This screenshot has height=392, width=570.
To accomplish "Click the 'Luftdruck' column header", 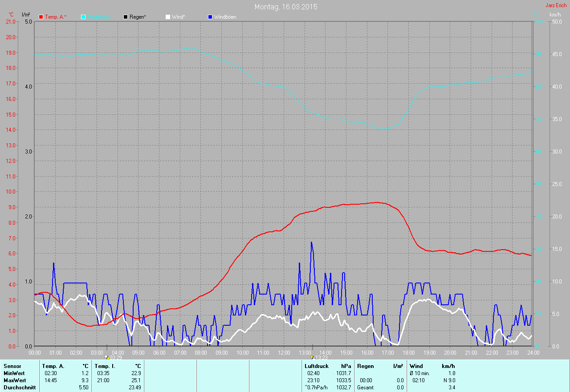I will pos(317,366).
